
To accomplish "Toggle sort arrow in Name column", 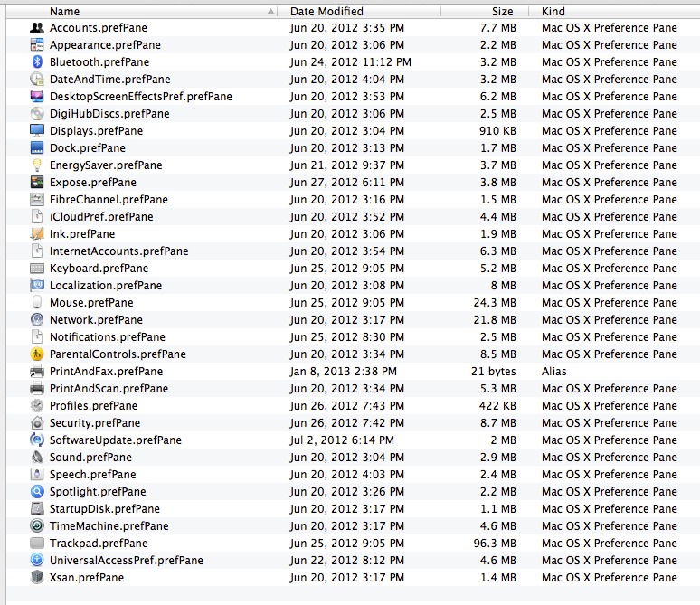I will (x=270, y=11).
